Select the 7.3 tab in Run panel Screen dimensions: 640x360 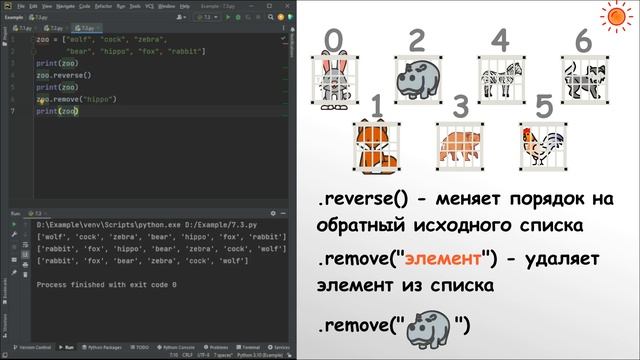pyautogui.click(x=37, y=213)
